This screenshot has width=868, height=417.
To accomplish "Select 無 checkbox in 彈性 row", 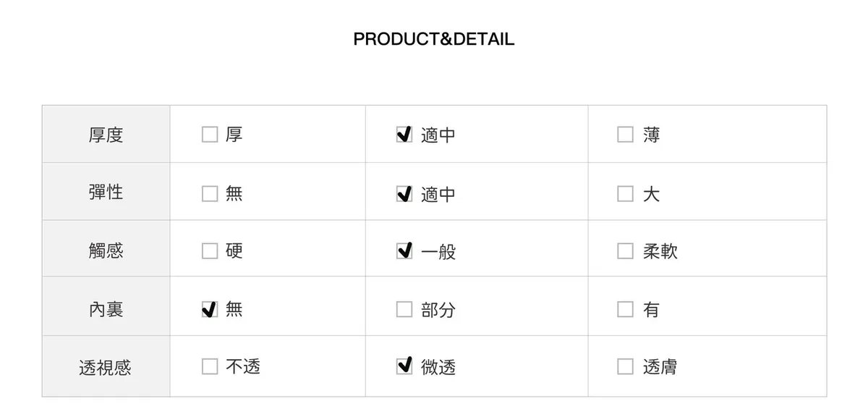I will 210,194.
